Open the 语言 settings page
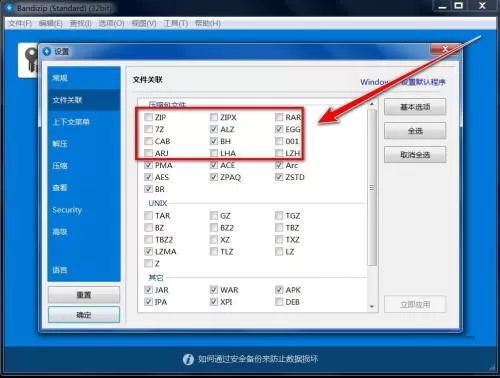Image resolution: width=500 pixels, height=378 pixels. (x=84, y=270)
